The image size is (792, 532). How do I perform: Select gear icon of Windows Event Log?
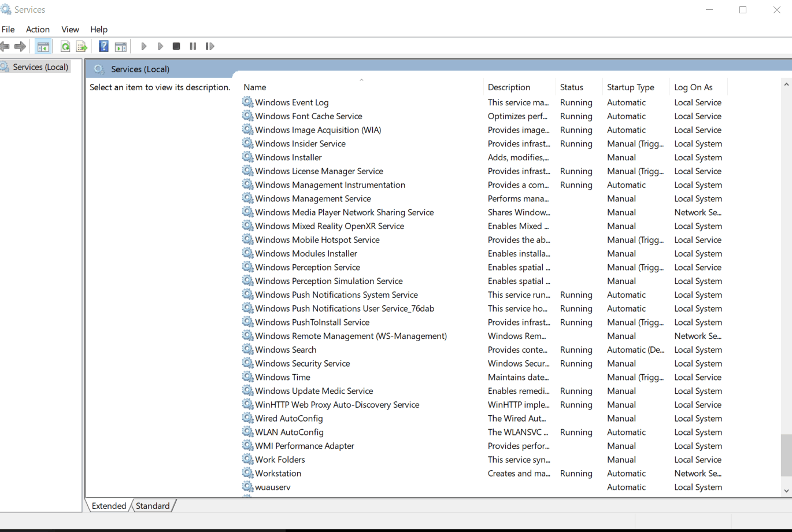click(248, 102)
